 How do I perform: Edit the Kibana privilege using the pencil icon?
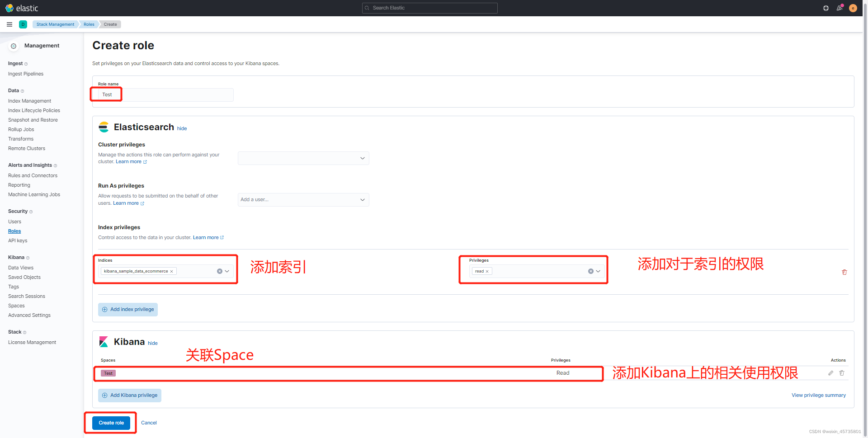click(830, 373)
